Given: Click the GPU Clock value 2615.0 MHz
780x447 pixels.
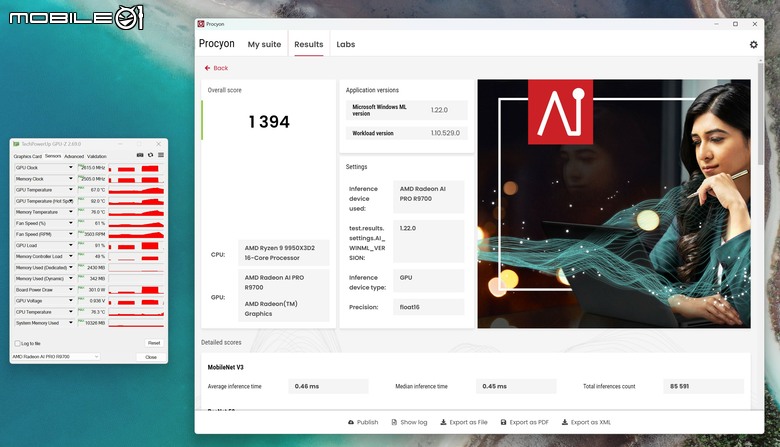Looking at the screenshot, I should (x=92, y=168).
